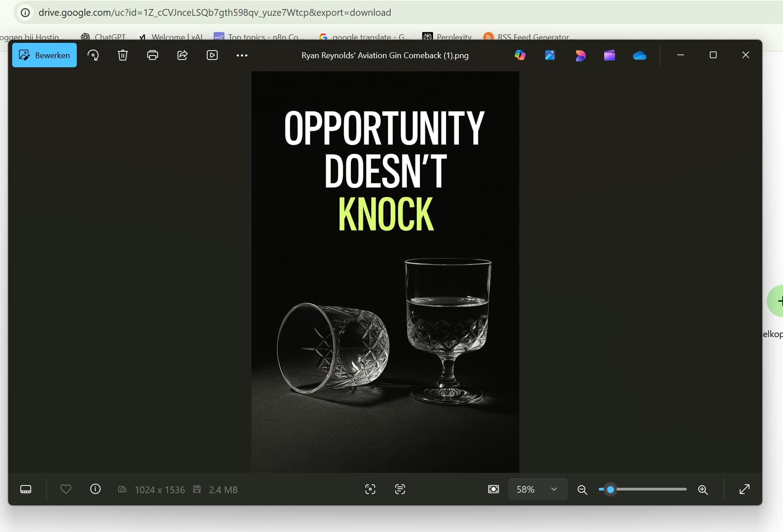Screen dimensions: 783x532
Task: Rotate the image with the rotate icon
Action: (x=93, y=55)
